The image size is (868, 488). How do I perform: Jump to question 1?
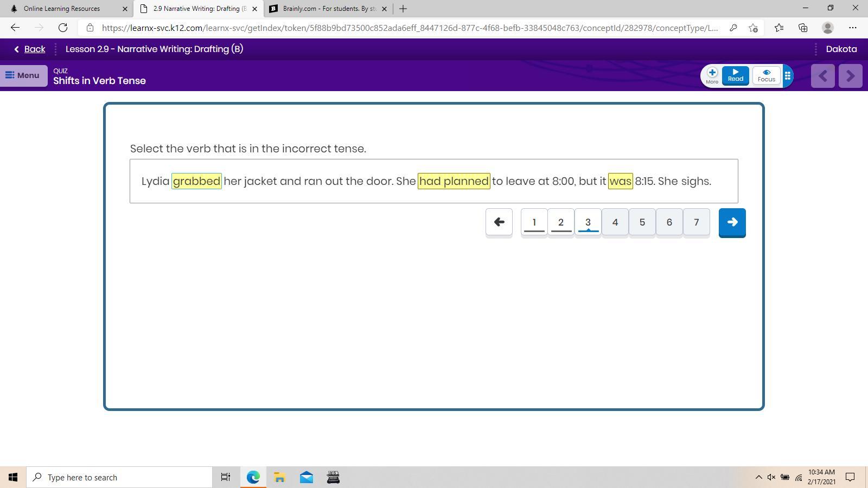(534, 222)
